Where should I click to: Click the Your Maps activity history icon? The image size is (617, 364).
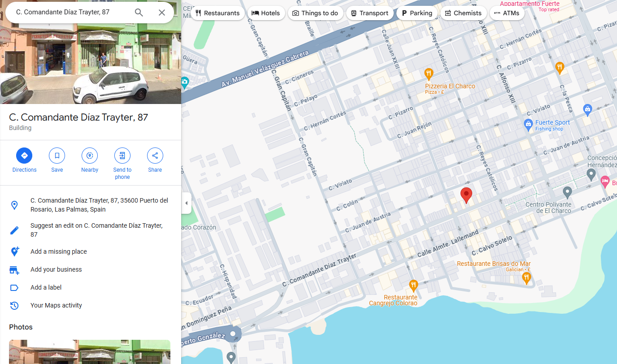click(14, 306)
